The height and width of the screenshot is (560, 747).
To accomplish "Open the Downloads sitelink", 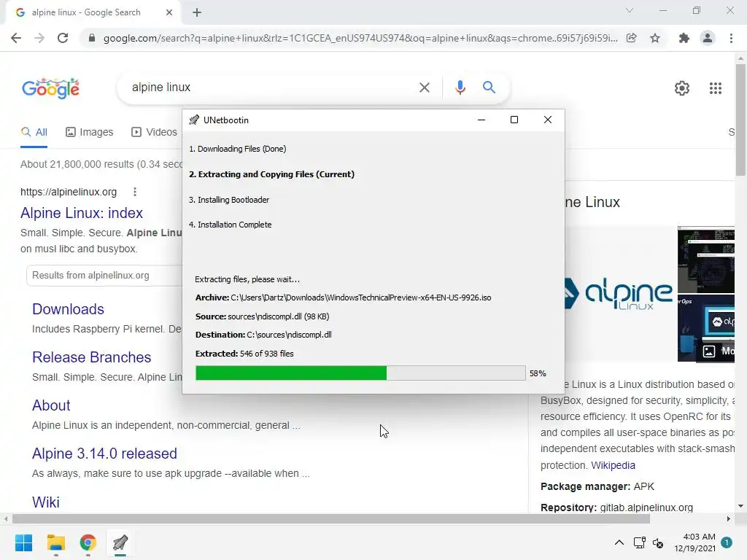I will coord(68,309).
